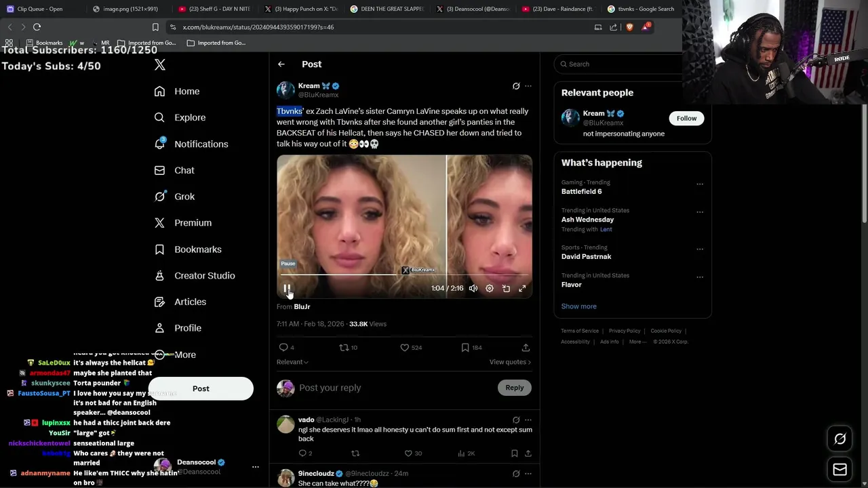Image resolution: width=868 pixels, height=488 pixels.
Task: Go to Home in sidebar
Action: [x=177, y=91]
